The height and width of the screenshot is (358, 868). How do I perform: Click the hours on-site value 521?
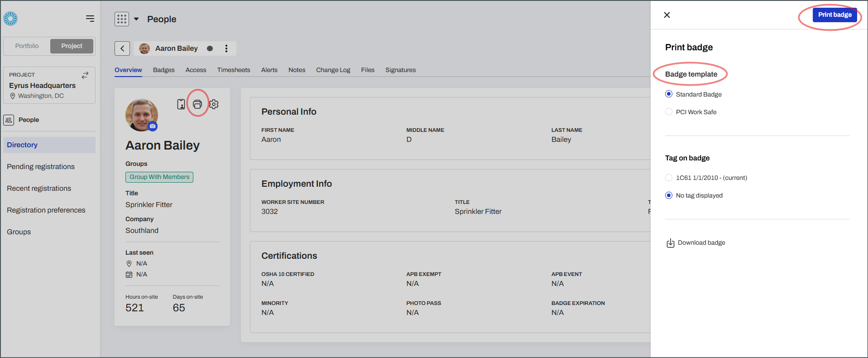134,308
